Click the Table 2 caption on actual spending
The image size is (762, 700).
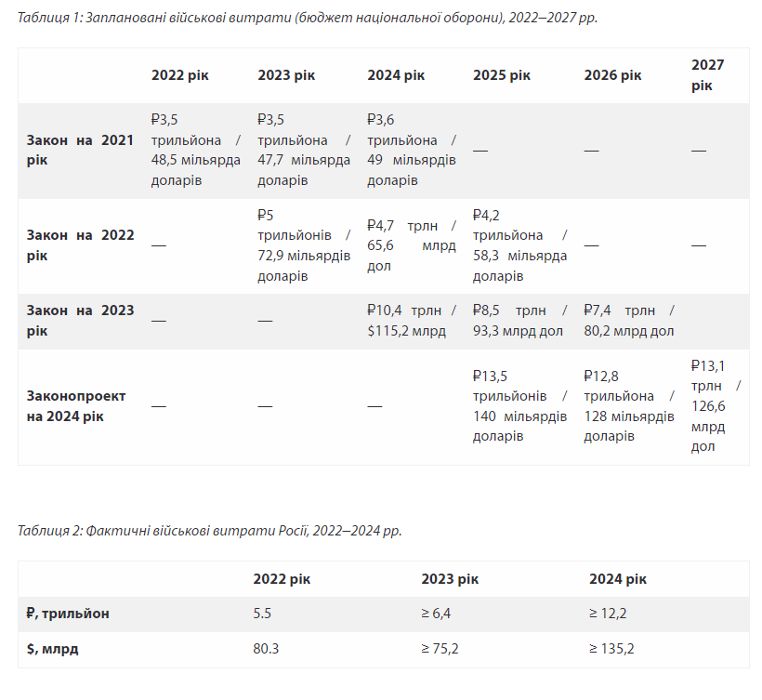(209, 531)
